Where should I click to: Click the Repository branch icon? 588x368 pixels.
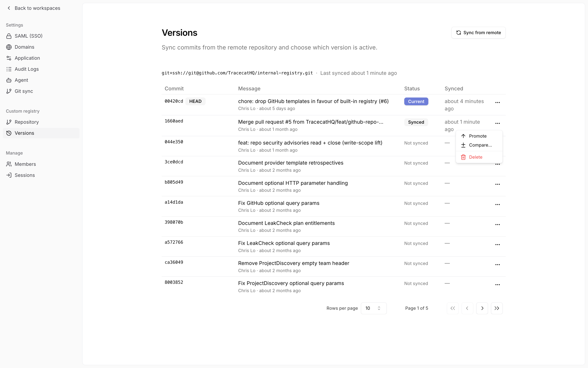(9, 122)
